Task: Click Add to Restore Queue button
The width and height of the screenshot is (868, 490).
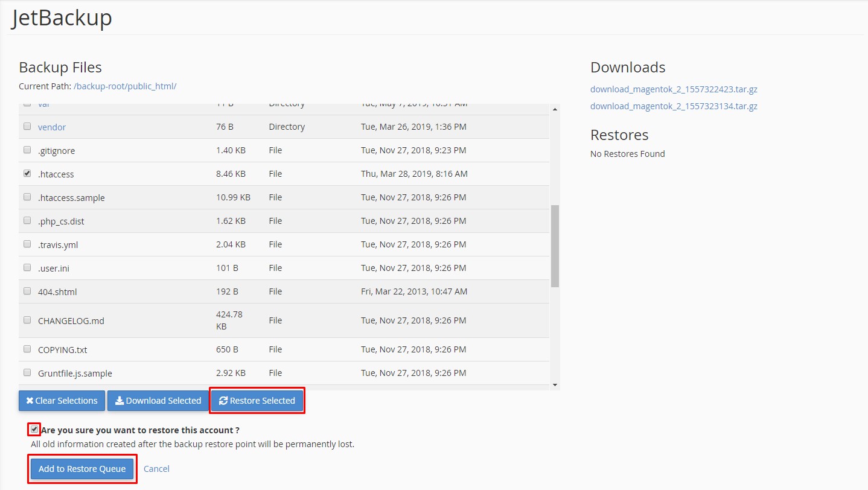Action: (82, 469)
